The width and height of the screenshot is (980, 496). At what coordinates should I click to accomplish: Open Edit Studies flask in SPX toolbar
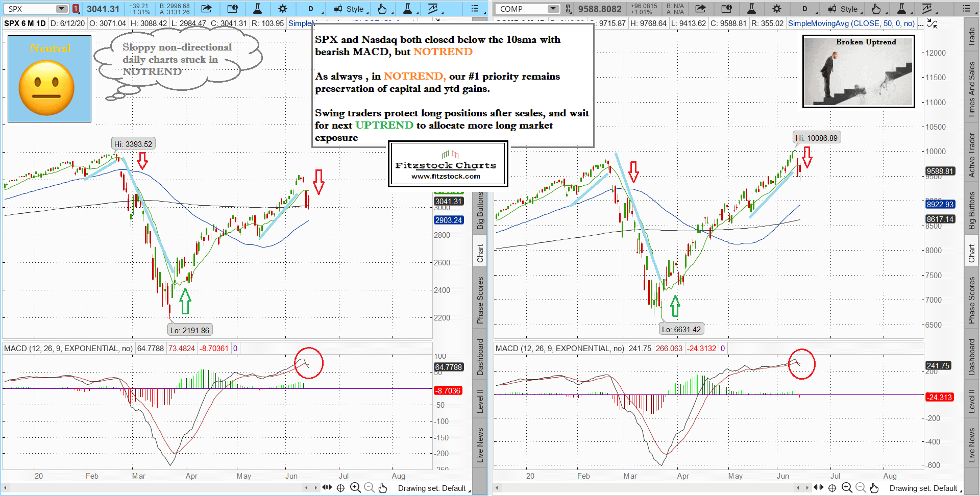coord(257,9)
